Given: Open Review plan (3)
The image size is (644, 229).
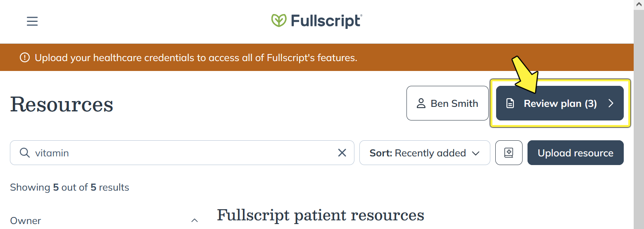Looking at the screenshot, I should [x=560, y=103].
